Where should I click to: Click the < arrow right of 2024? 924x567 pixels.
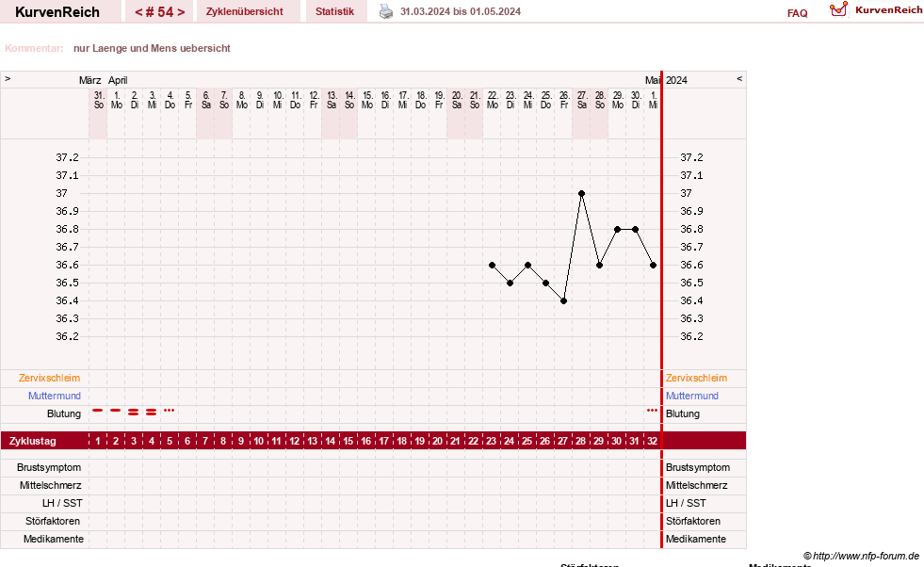pos(739,78)
